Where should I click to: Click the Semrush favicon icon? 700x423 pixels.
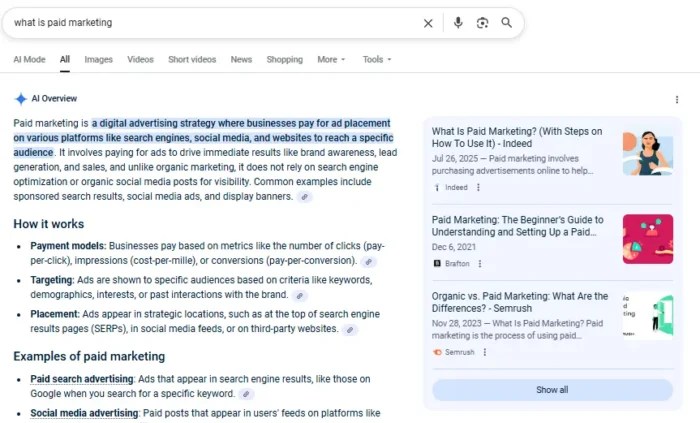point(437,352)
